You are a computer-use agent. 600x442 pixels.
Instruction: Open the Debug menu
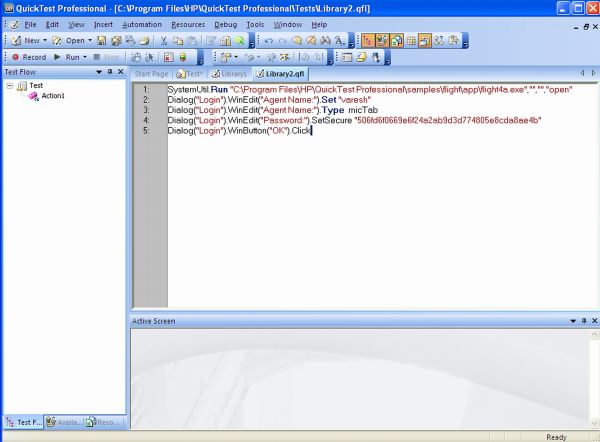(225, 24)
